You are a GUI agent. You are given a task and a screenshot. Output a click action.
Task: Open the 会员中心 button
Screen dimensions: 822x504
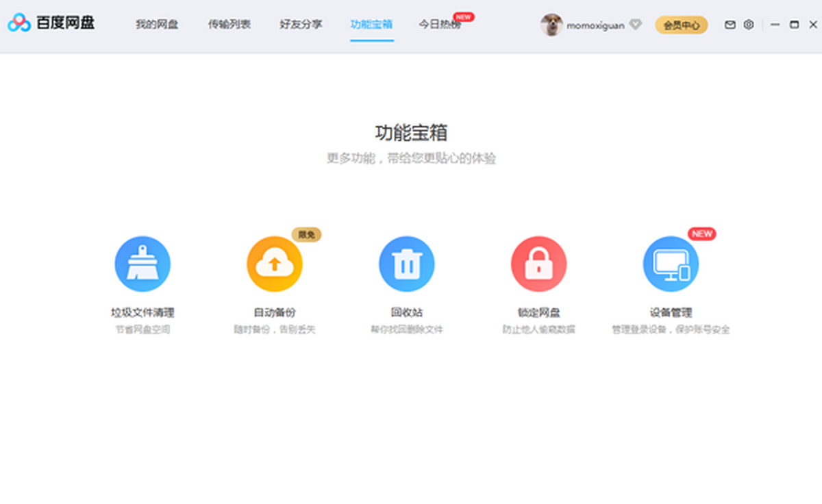(681, 25)
